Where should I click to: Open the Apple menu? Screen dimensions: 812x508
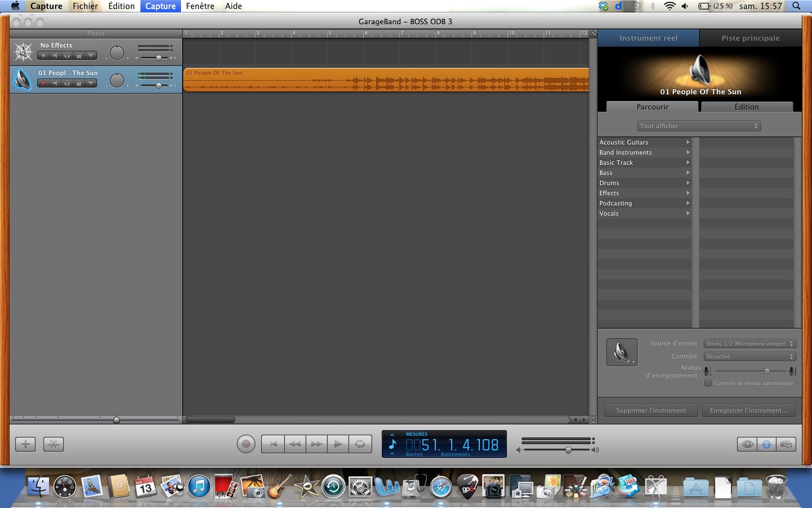15,6
